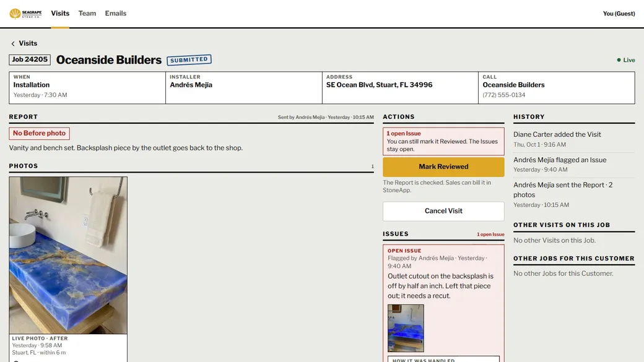Switch to the Team tab
The image size is (644, 362).
[87, 14]
